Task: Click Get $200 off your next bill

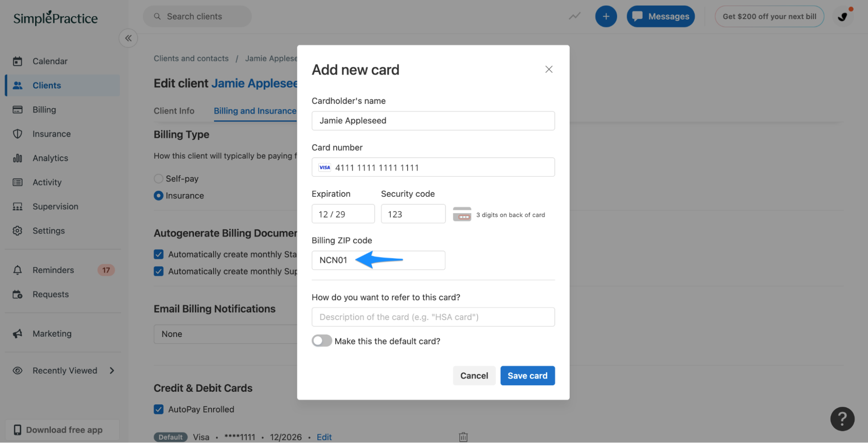Action: tap(769, 17)
